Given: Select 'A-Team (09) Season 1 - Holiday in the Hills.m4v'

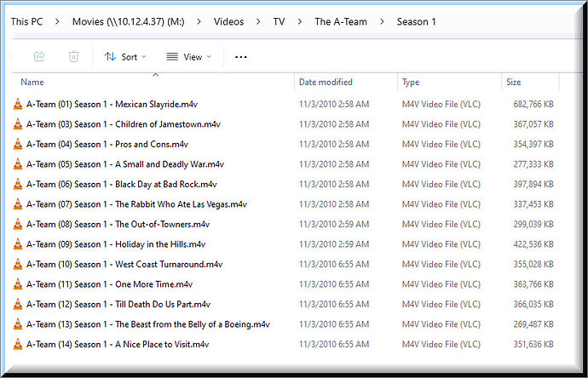Looking at the screenshot, I should click(x=116, y=244).
